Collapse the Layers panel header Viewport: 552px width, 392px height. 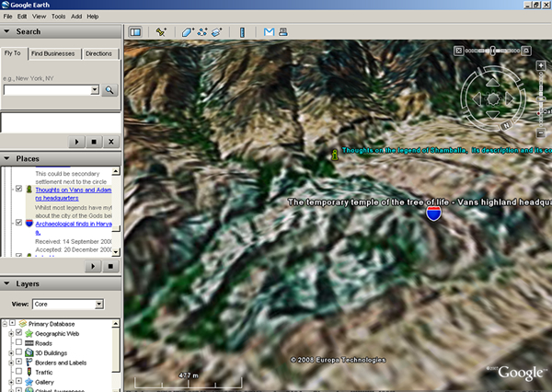tap(61, 283)
